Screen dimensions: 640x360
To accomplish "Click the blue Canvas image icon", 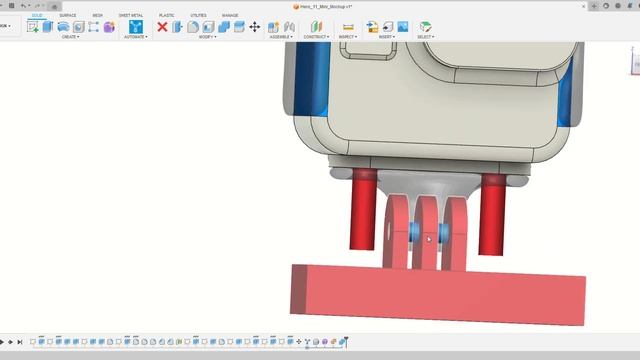I will (403, 27).
